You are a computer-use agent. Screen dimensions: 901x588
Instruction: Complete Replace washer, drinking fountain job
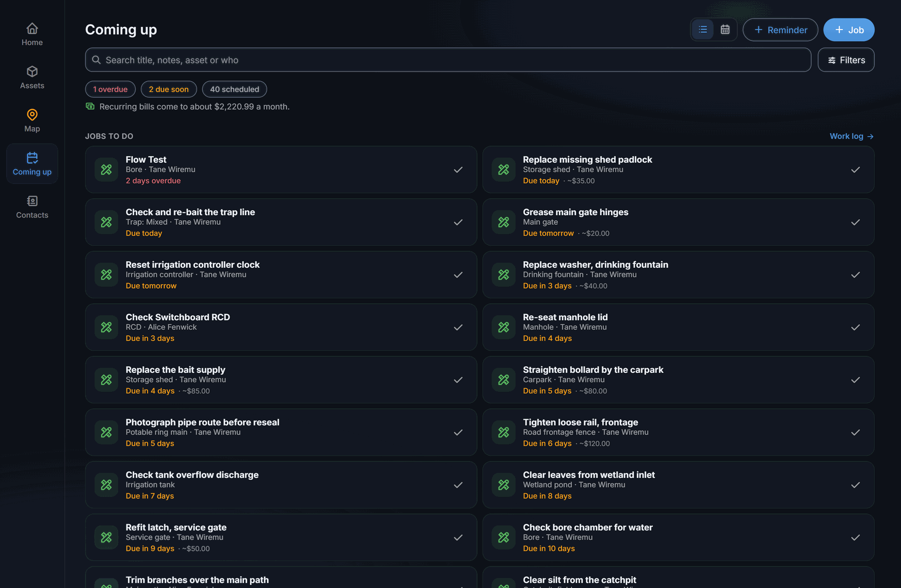coord(855,275)
